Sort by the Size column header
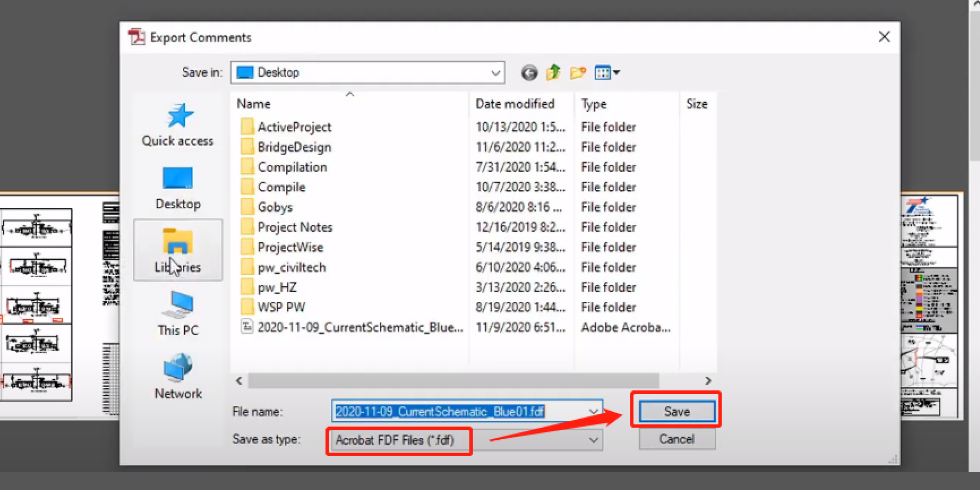 coord(697,104)
